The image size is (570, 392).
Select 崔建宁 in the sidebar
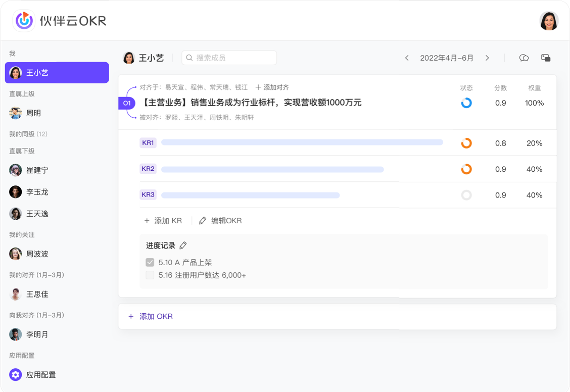(x=37, y=170)
